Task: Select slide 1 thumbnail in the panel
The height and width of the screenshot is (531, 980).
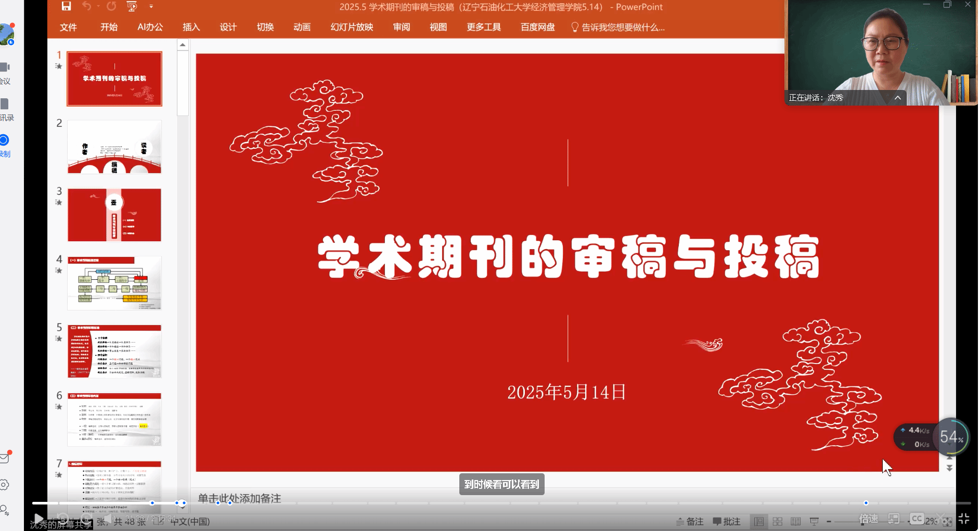Action: [114, 79]
